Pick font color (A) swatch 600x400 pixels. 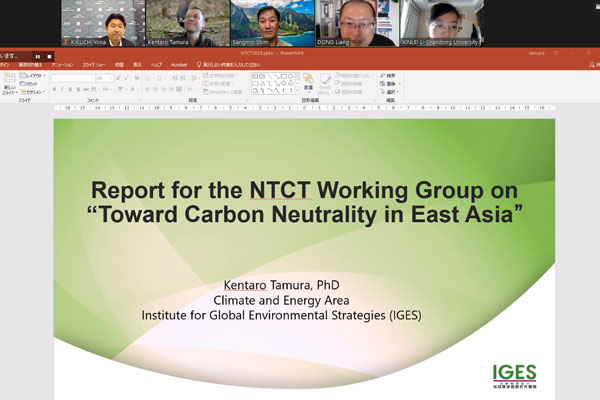133,89
